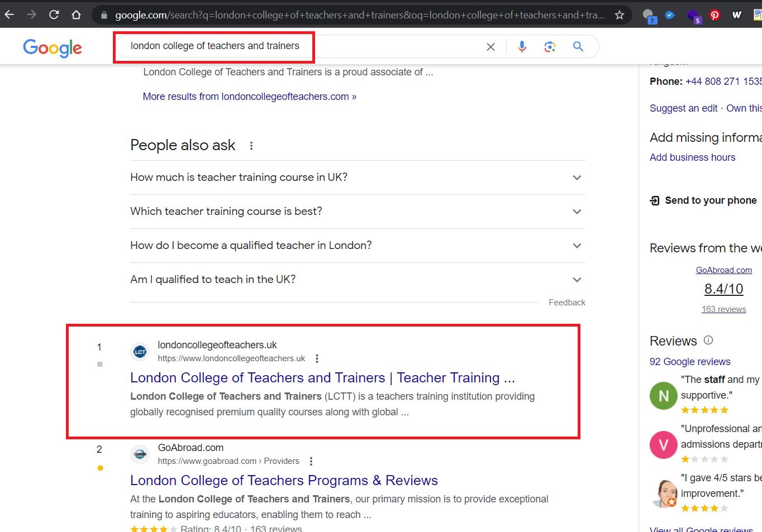Screen dimensions: 762x532
Task: Bookmark this page with the star icon
Action: (x=619, y=15)
